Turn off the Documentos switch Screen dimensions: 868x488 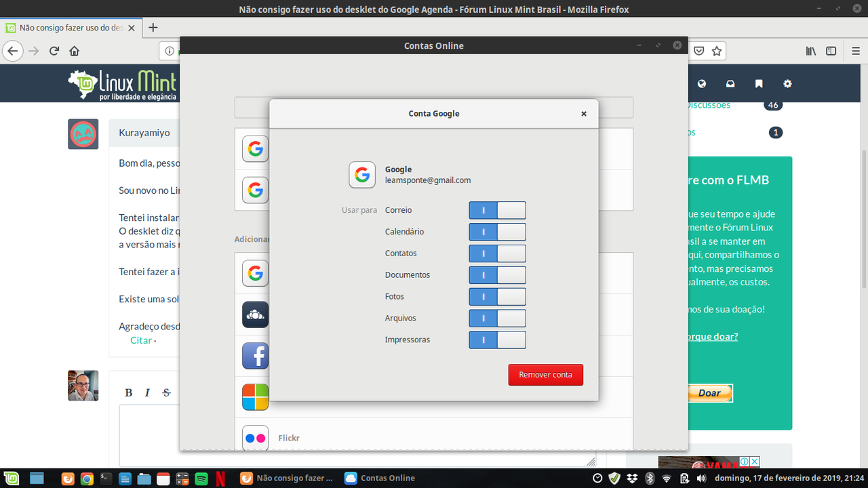(497, 275)
